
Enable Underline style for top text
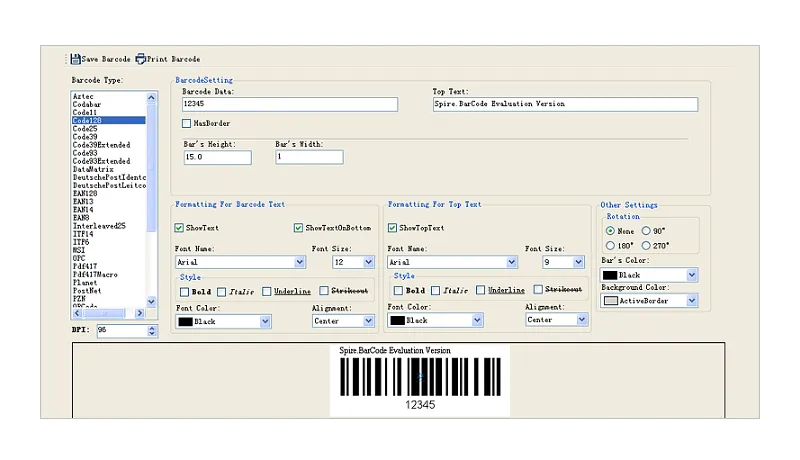[x=481, y=290]
